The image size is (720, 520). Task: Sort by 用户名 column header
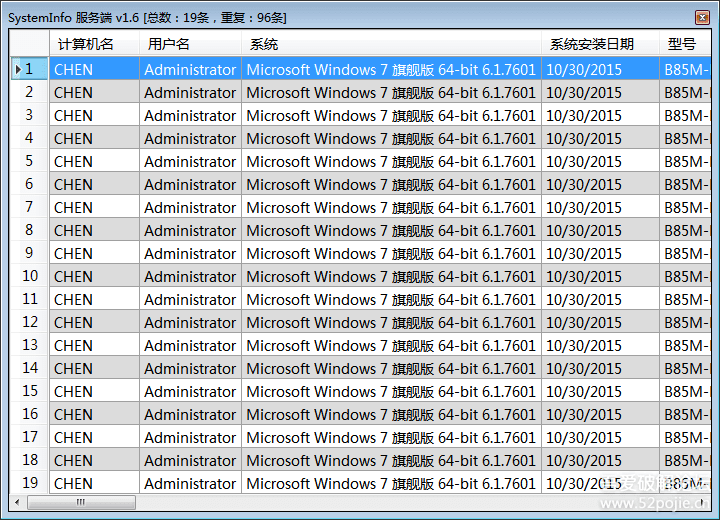(190, 44)
